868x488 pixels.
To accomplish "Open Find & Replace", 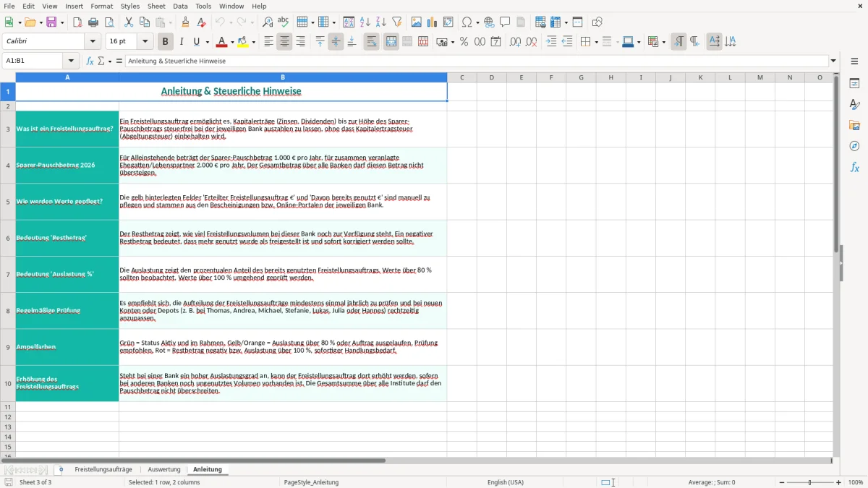I will [268, 22].
